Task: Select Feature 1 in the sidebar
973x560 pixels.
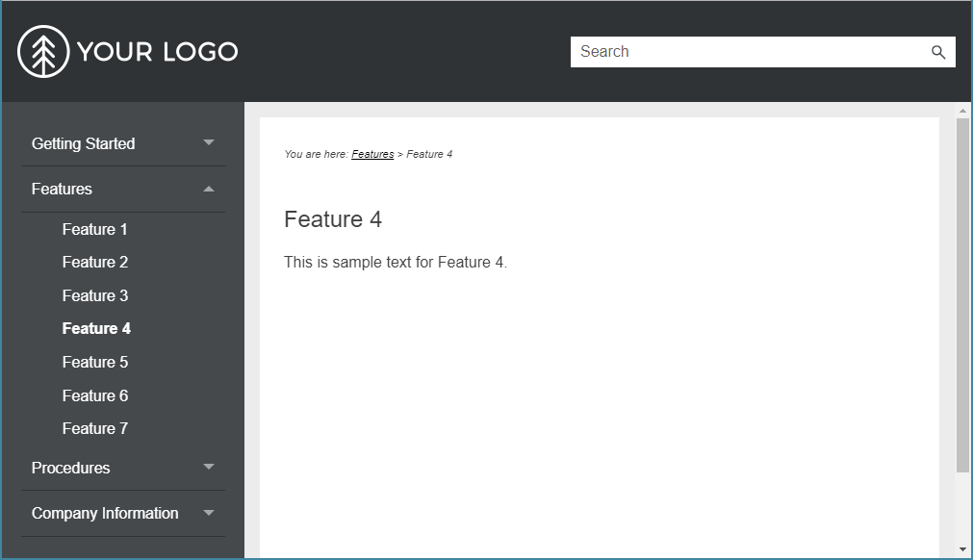Action: (x=95, y=229)
